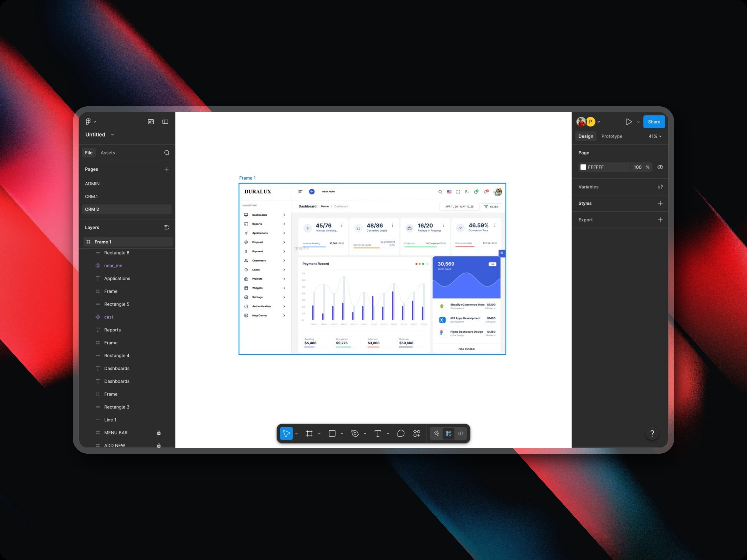Viewport: 747px width, 560px height.
Task: Open search in the File panel
Action: click(167, 153)
